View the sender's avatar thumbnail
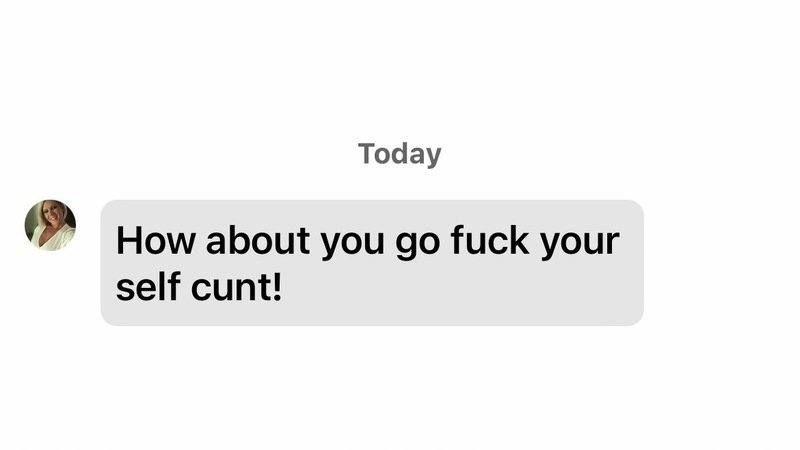The height and width of the screenshot is (450, 800). point(50,225)
